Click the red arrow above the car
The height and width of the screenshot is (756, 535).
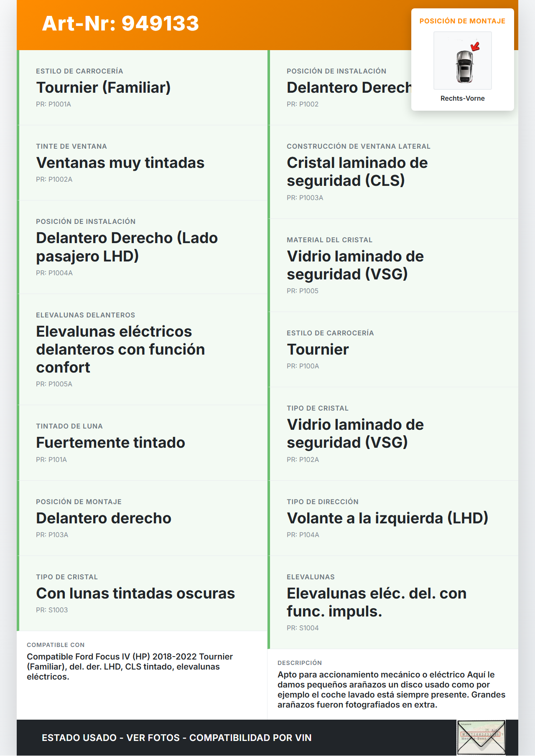coord(475,46)
